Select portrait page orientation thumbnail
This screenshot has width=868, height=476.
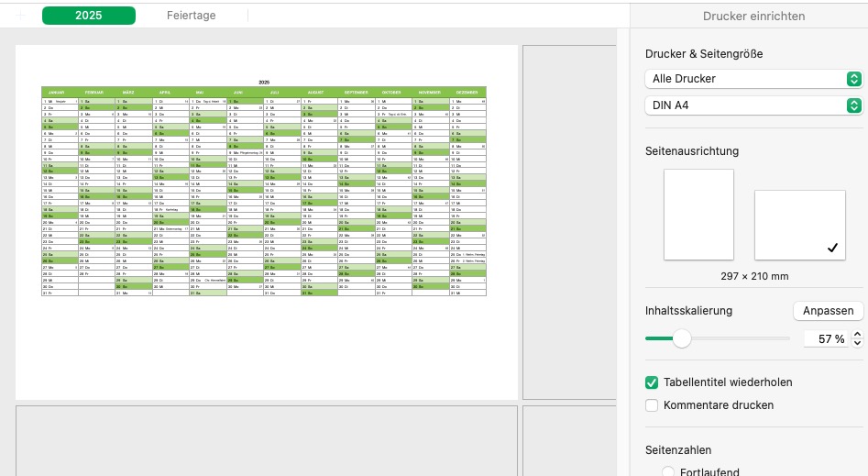[x=698, y=214]
